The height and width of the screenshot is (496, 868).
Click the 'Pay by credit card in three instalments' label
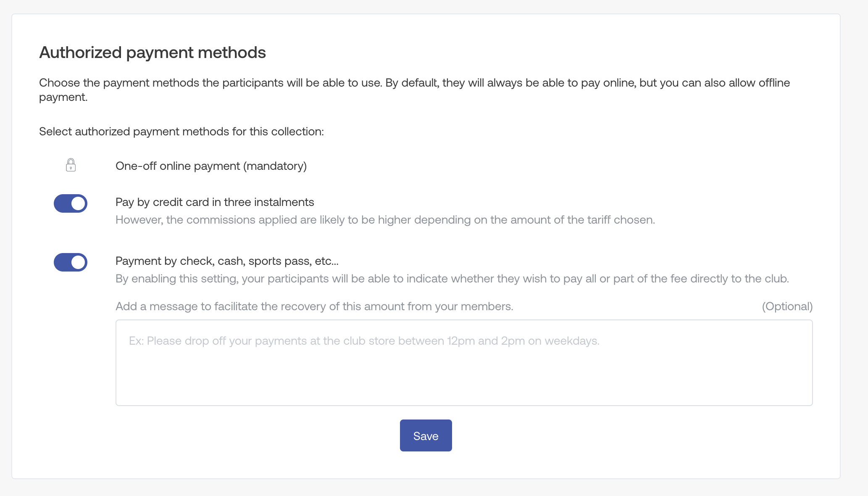pyautogui.click(x=215, y=202)
